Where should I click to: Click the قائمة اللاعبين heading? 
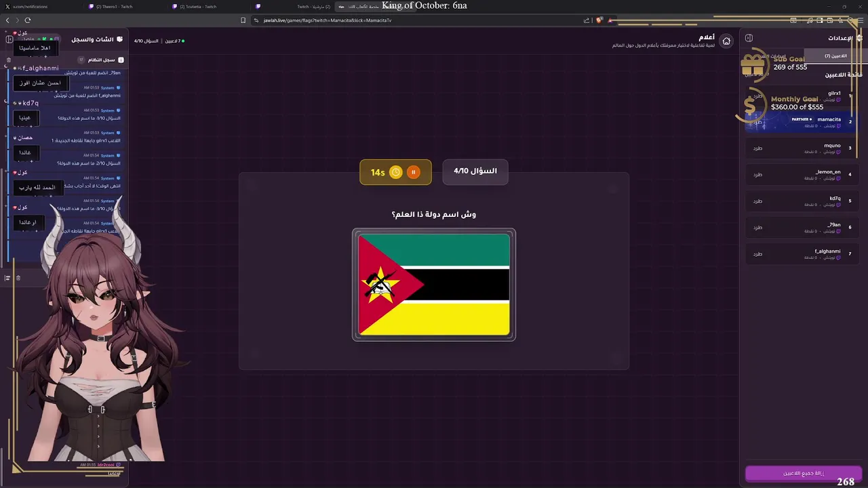coord(843,75)
